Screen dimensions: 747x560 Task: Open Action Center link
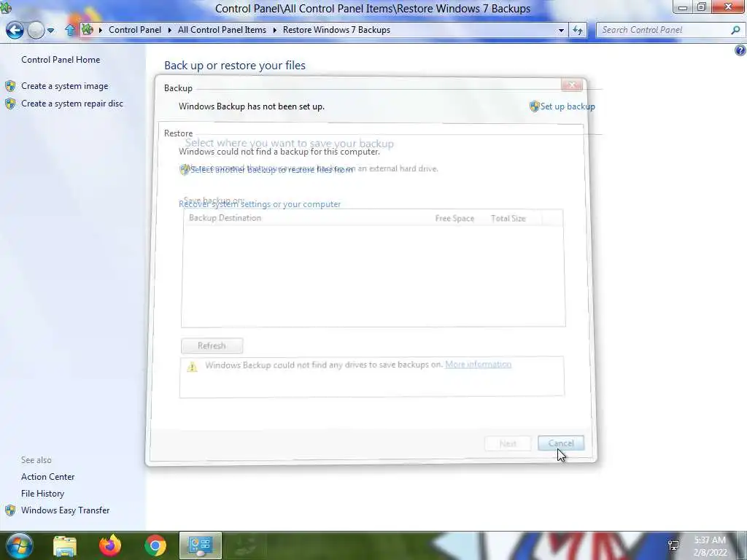(47, 477)
